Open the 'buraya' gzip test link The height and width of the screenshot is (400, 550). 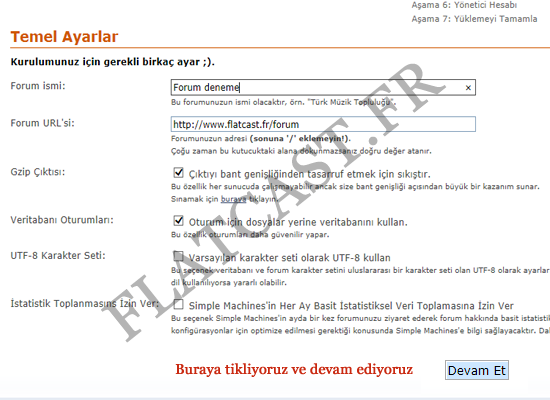[x=233, y=199]
